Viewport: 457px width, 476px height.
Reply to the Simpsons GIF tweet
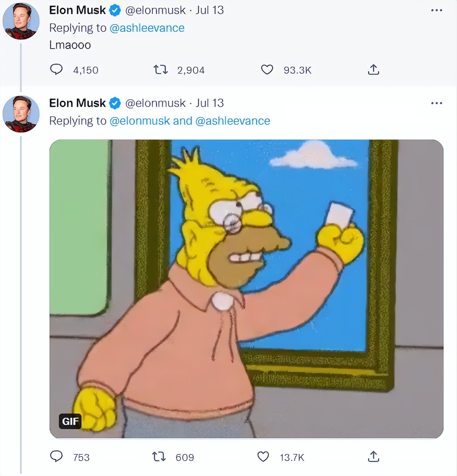click(56, 456)
